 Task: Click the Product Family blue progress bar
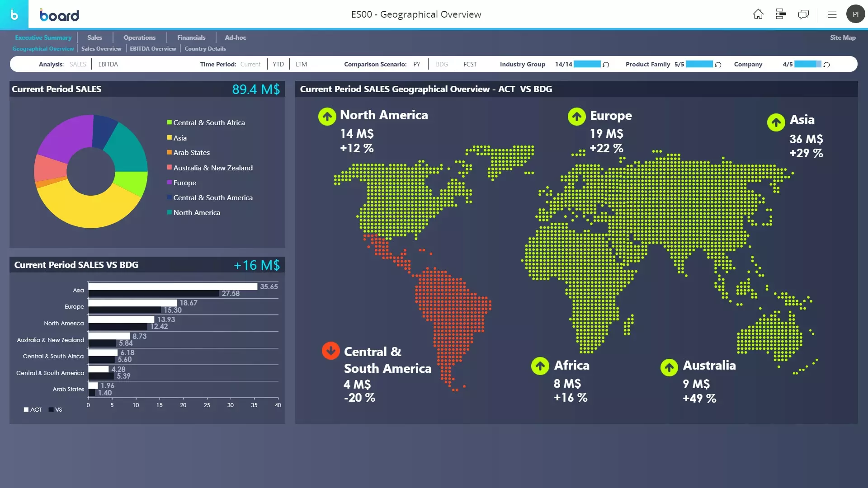pyautogui.click(x=699, y=64)
